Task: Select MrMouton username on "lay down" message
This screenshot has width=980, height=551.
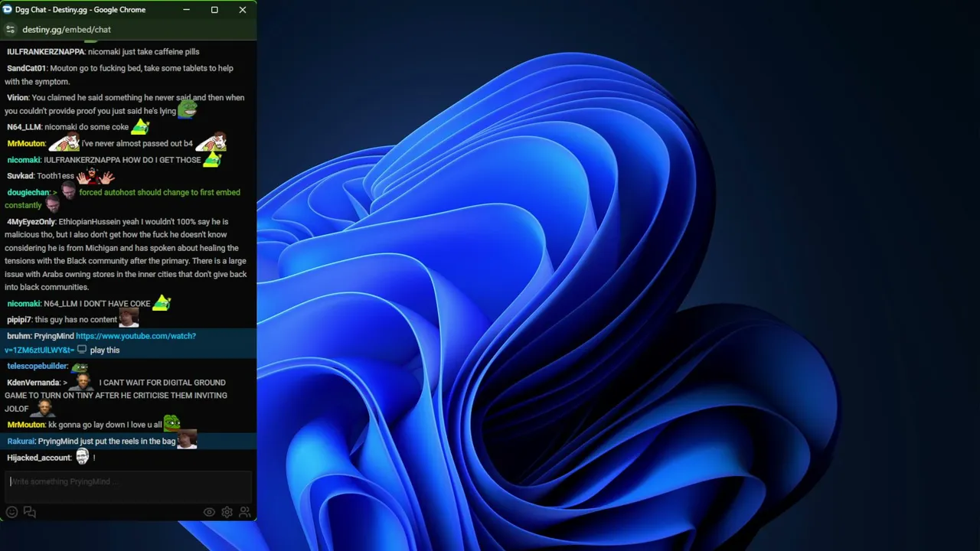Action: (26, 425)
